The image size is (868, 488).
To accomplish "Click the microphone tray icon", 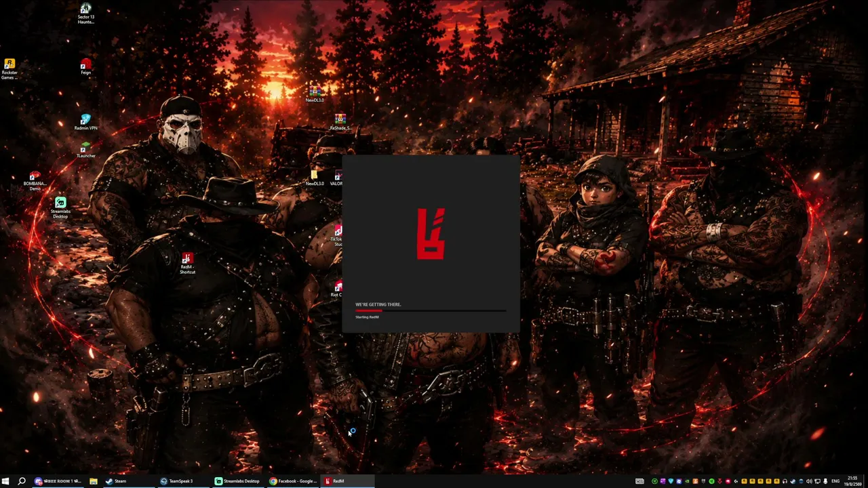I will tap(825, 481).
